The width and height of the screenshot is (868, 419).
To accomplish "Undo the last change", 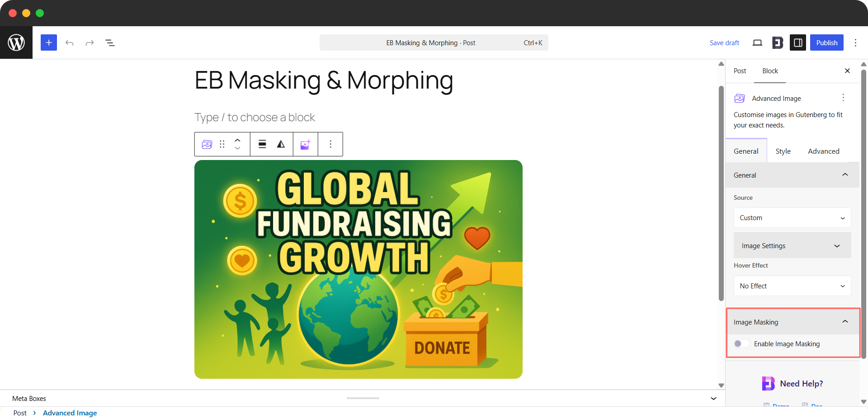I will click(69, 42).
